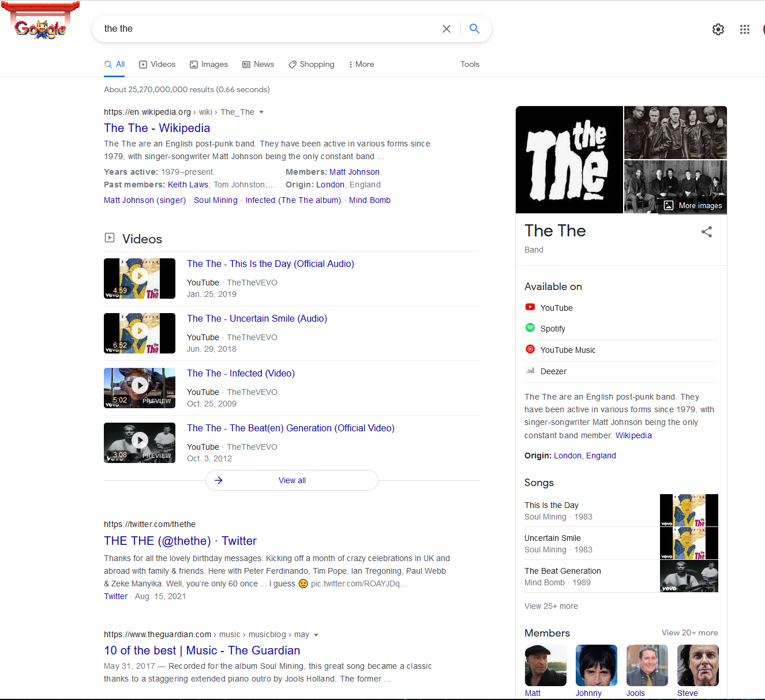The image size is (765, 700).
Task: Switch to the Videos tab
Action: [x=157, y=65]
